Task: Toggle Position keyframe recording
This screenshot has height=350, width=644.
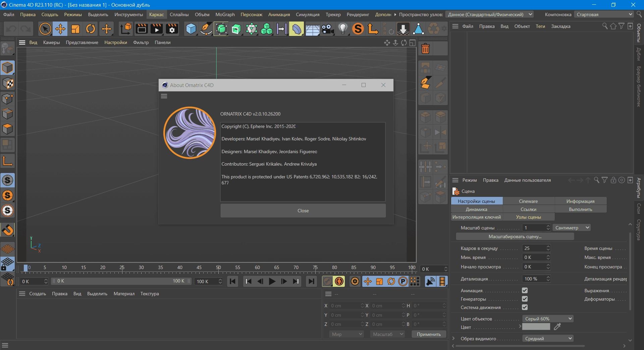Action: [x=368, y=281]
